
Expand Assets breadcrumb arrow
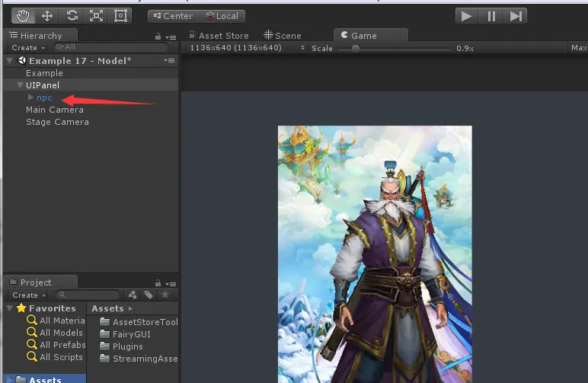(x=130, y=308)
